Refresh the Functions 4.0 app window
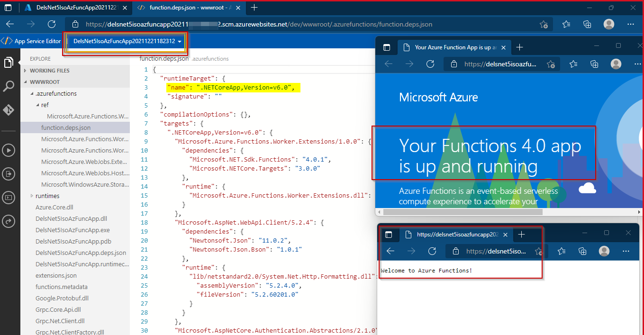The height and width of the screenshot is (335, 644). pyautogui.click(x=430, y=63)
